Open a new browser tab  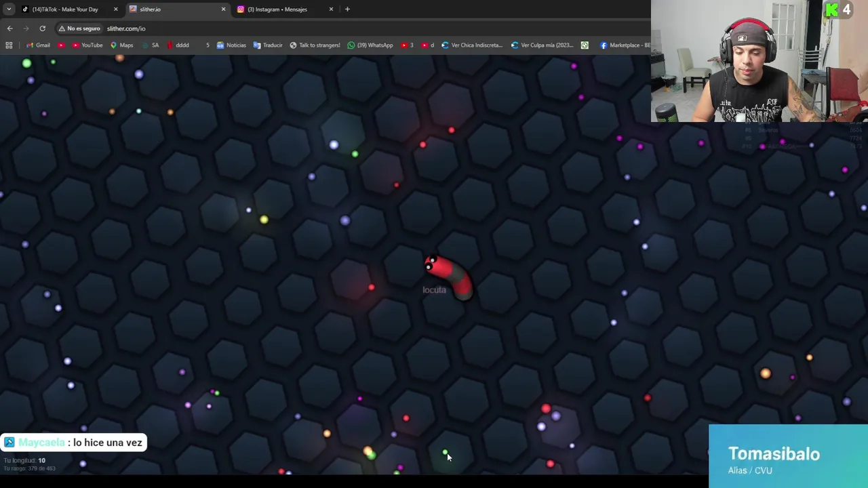347,9
